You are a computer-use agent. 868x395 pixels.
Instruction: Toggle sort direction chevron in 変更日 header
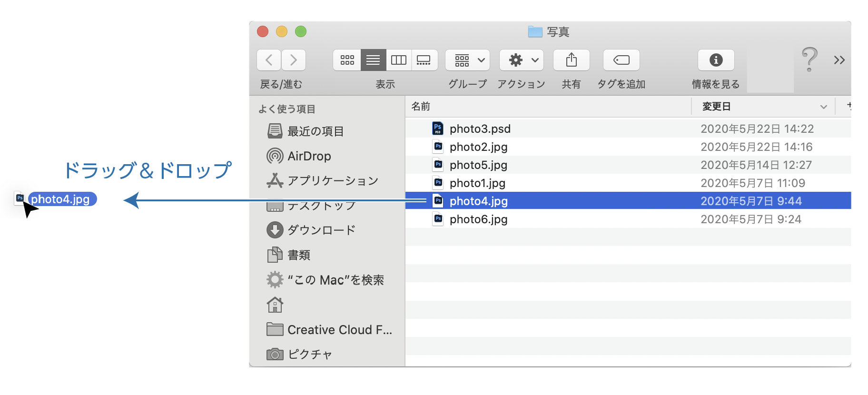[x=823, y=107]
